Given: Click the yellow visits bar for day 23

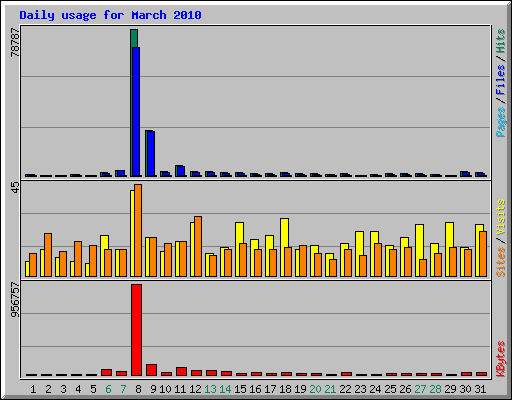Looking at the screenshot, I should pos(359,254).
